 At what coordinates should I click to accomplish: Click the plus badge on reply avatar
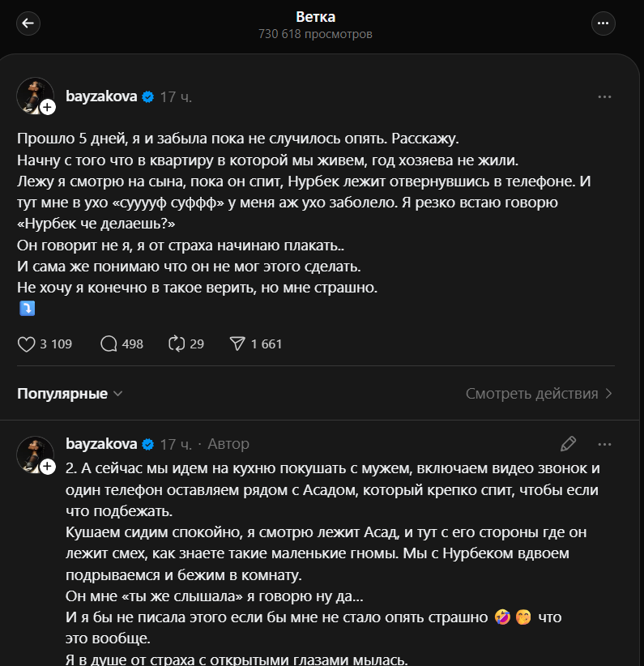(48, 466)
